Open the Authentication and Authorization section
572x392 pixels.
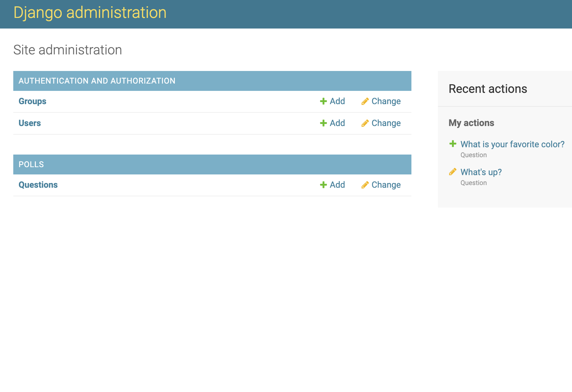click(x=97, y=81)
